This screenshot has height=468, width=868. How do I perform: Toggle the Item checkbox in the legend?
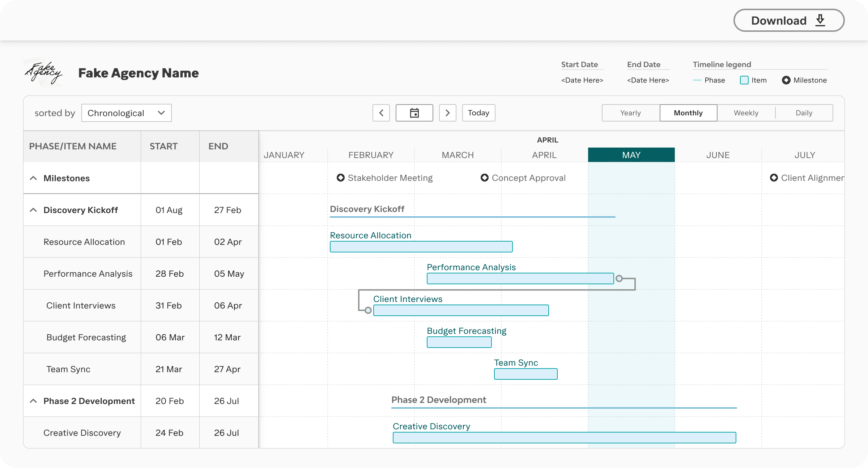pos(744,80)
